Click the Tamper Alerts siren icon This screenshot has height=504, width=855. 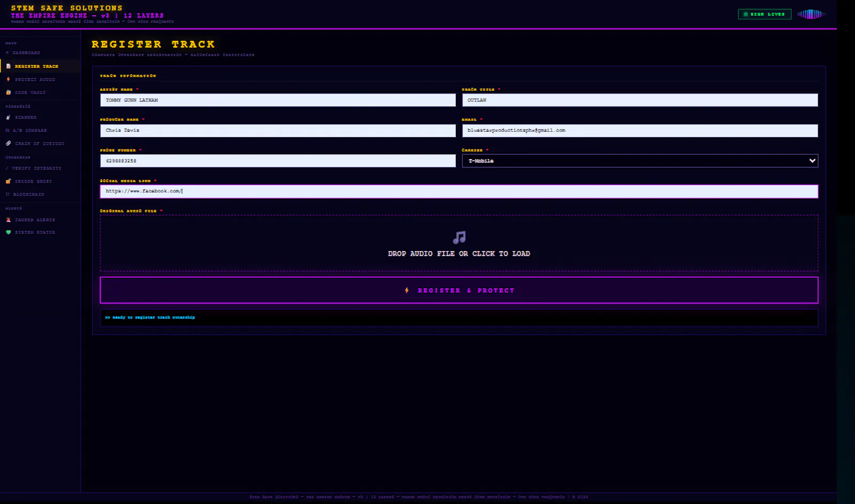[x=8, y=220]
